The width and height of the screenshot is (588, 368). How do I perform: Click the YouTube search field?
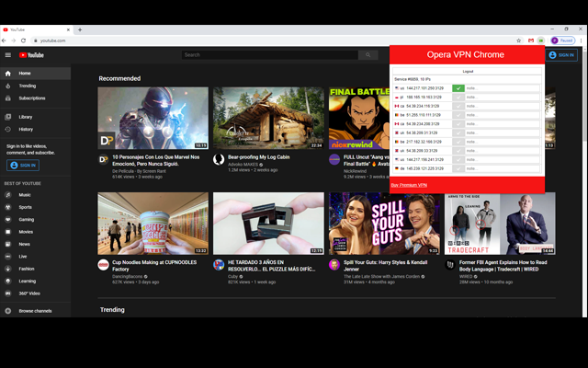coord(270,55)
